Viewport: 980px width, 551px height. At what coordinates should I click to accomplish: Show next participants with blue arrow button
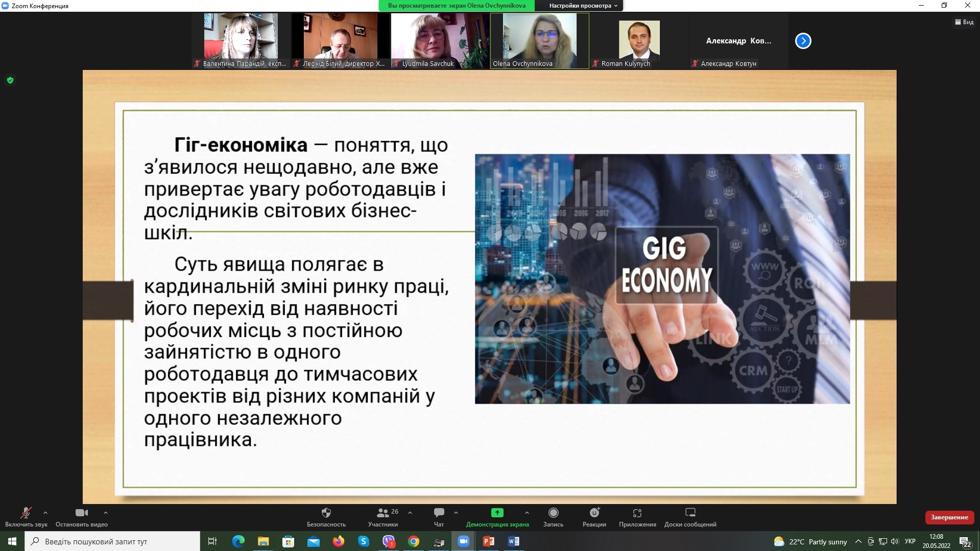tap(803, 41)
